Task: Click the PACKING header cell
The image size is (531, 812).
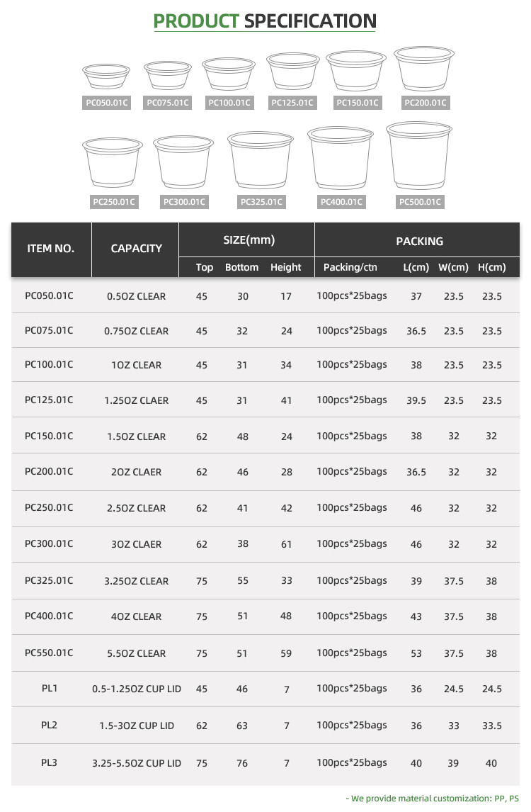Action: point(420,242)
